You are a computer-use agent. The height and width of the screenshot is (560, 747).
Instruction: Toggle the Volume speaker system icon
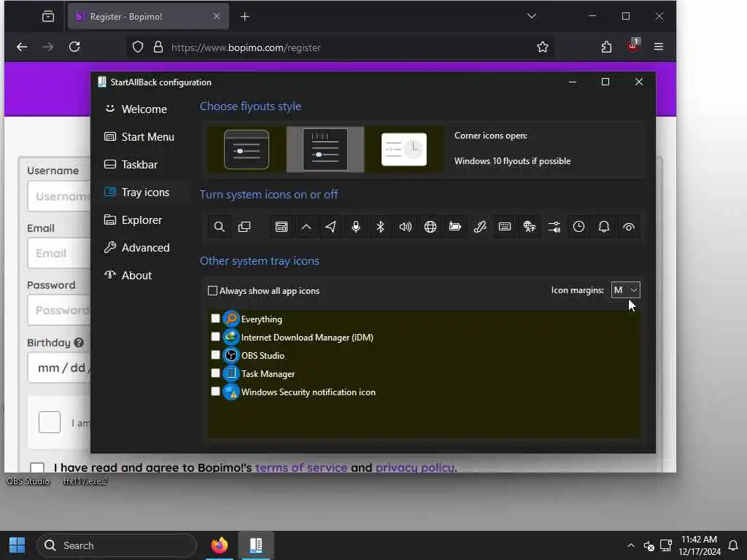pos(406,227)
